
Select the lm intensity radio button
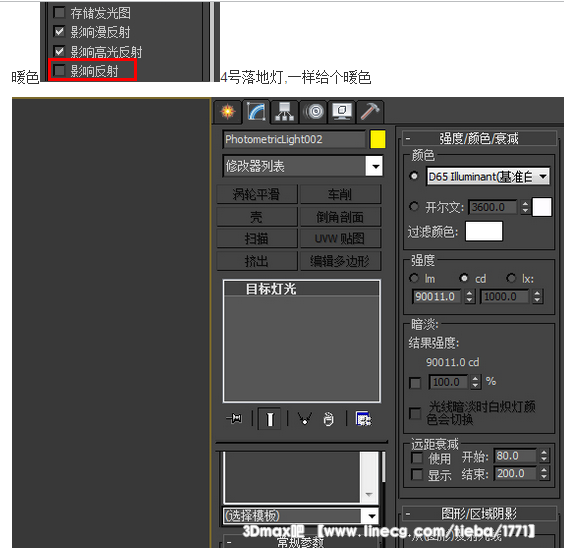[414, 278]
